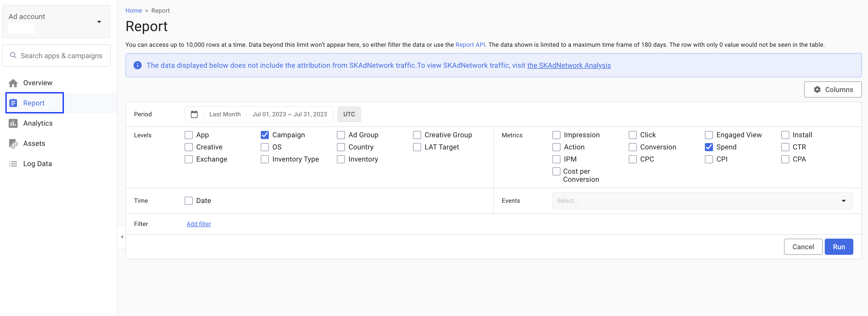Select the Overview home icon in sidebar
Viewport: 868px width, 316px height.
(x=13, y=82)
